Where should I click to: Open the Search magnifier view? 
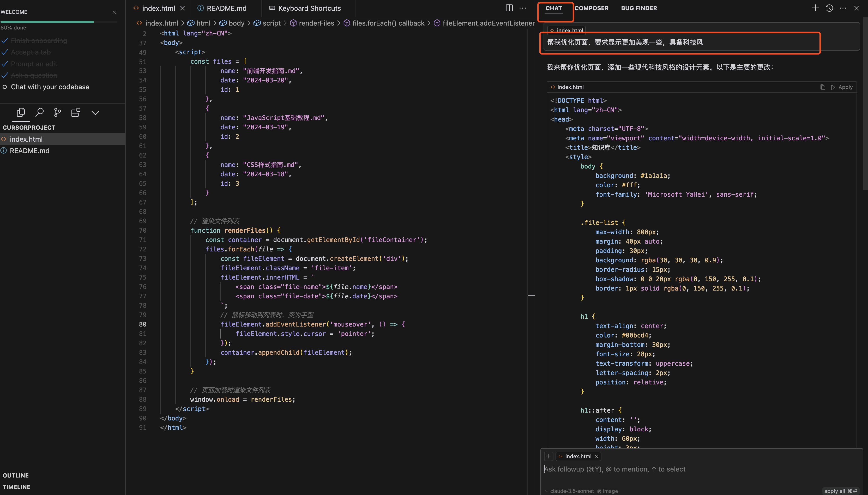pos(39,112)
